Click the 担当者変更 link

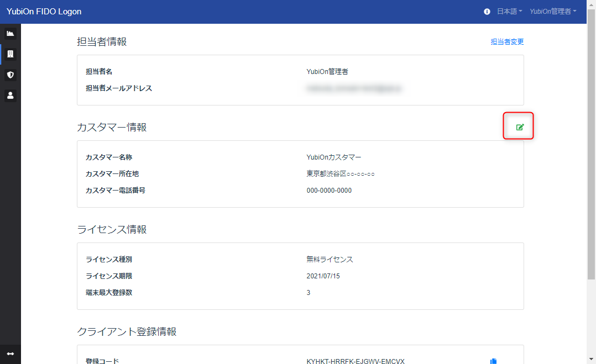point(507,42)
